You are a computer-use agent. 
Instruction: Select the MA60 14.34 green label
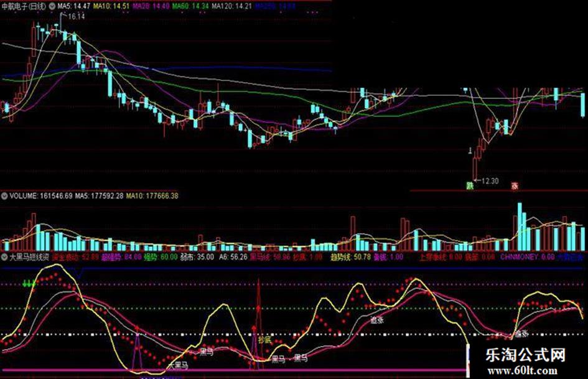[x=190, y=6]
